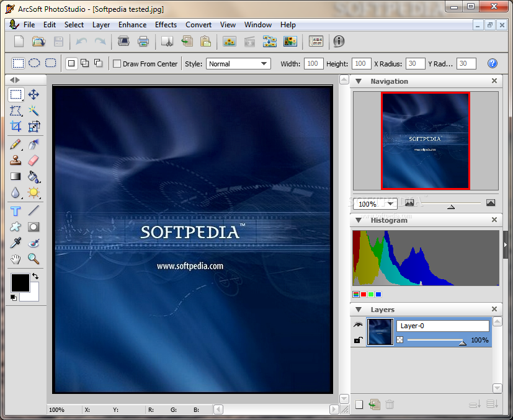Enable subtract-from-selection mode
Image resolution: width=513 pixels, height=420 pixels.
(x=99, y=63)
